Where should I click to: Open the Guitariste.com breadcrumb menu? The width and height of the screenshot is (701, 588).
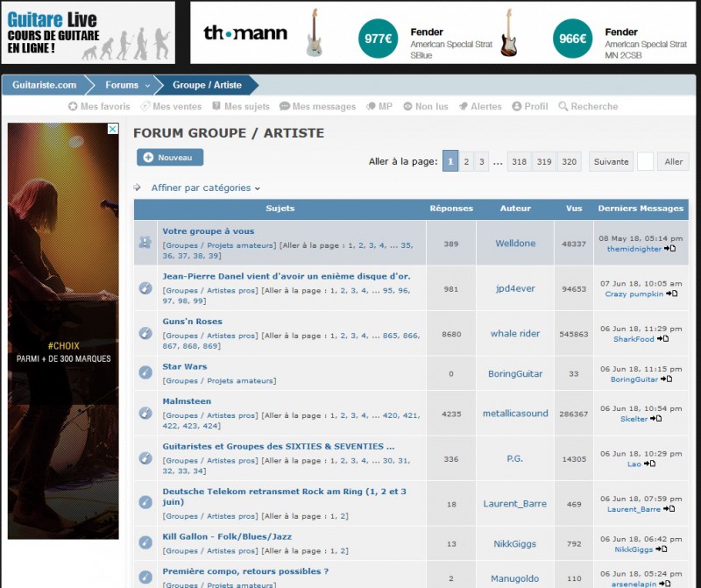point(44,86)
